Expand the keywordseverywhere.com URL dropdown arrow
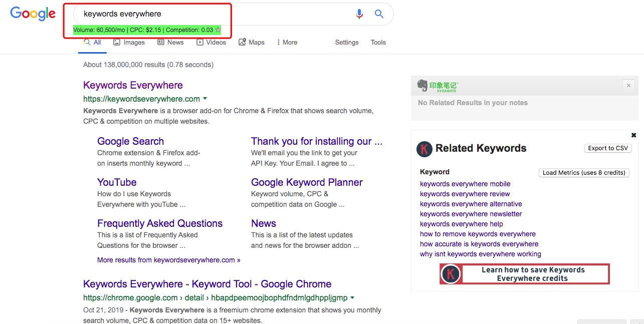The image size is (644, 324). (x=205, y=99)
